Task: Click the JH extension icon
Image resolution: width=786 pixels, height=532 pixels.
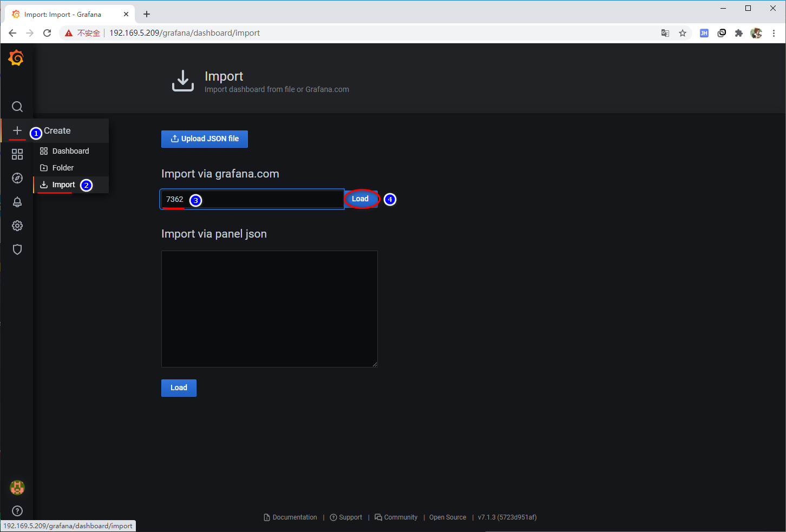Action: click(x=704, y=33)
